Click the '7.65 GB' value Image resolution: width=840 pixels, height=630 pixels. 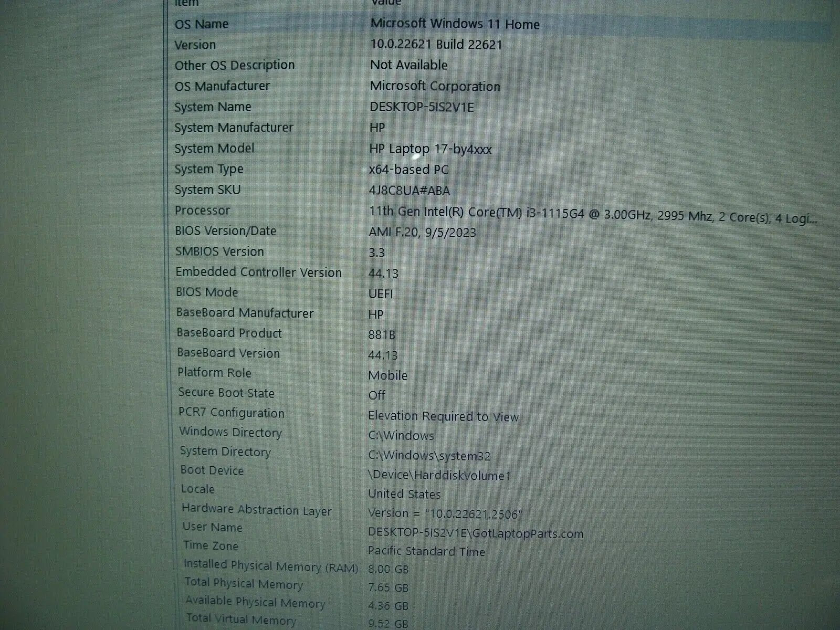point(388,587)
